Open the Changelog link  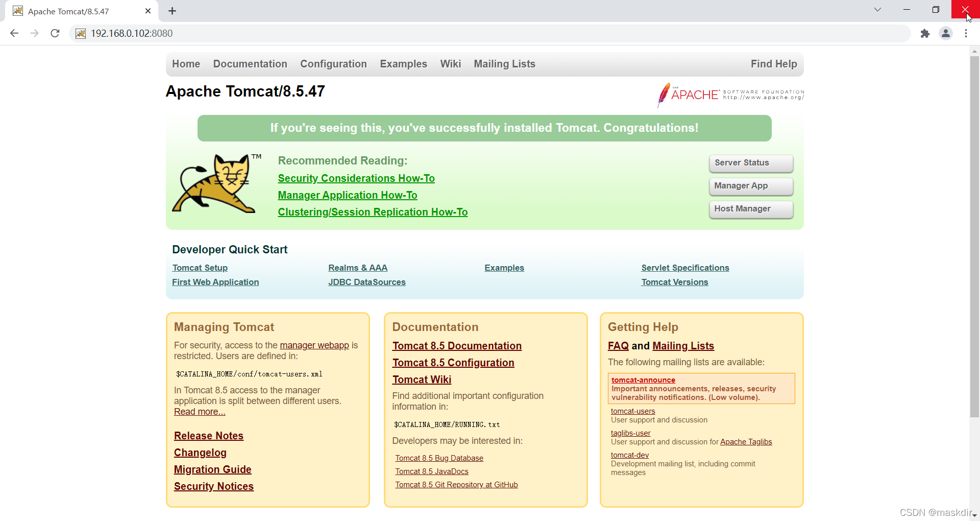200,453
